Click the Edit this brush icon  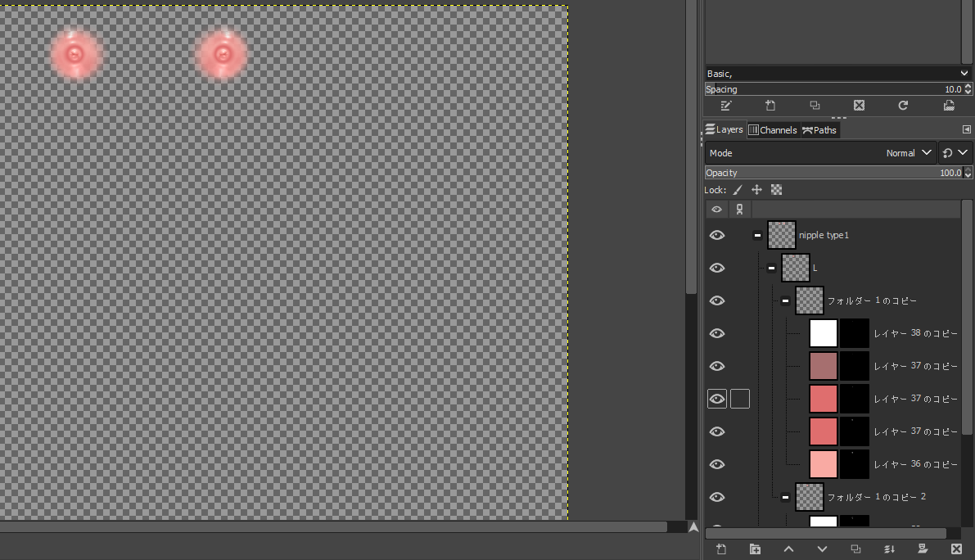725,106
